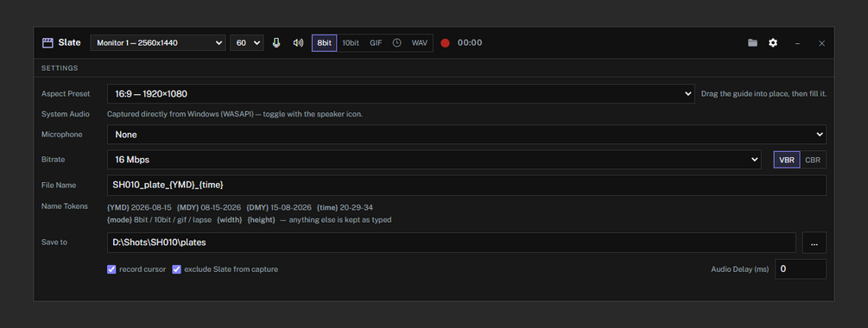Expand the Aspect Preset 16:9 dropdown
The image size is (868, 328).
pos(401,94)
